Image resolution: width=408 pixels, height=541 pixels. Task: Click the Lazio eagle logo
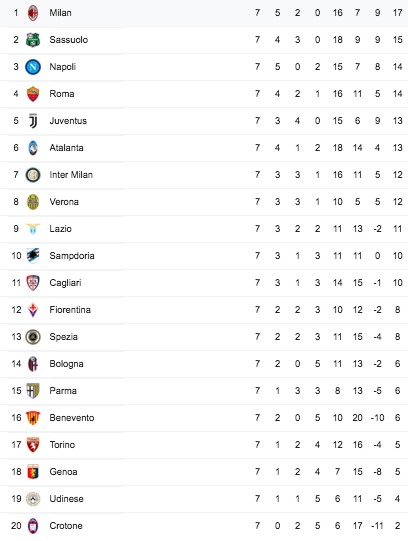tap(33, 229)
